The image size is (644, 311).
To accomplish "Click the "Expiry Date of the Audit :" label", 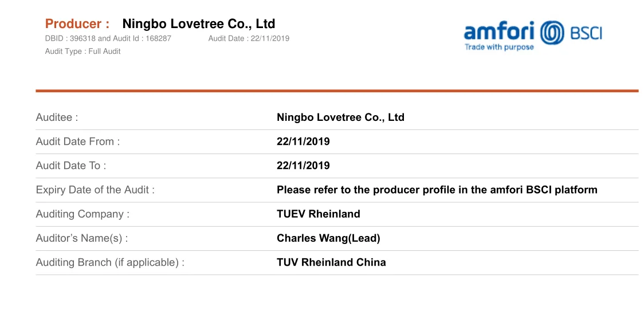I will 95,190.
